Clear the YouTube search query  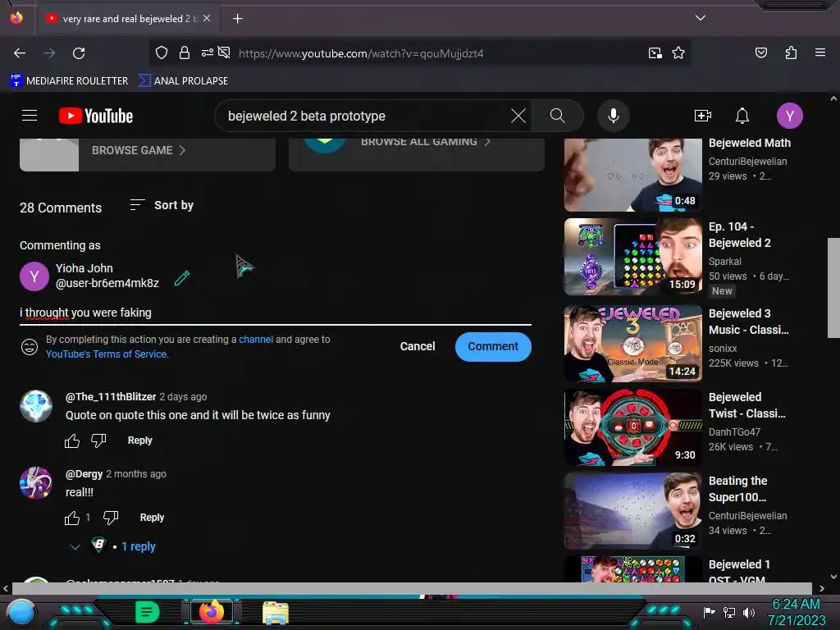click(518, 116)
